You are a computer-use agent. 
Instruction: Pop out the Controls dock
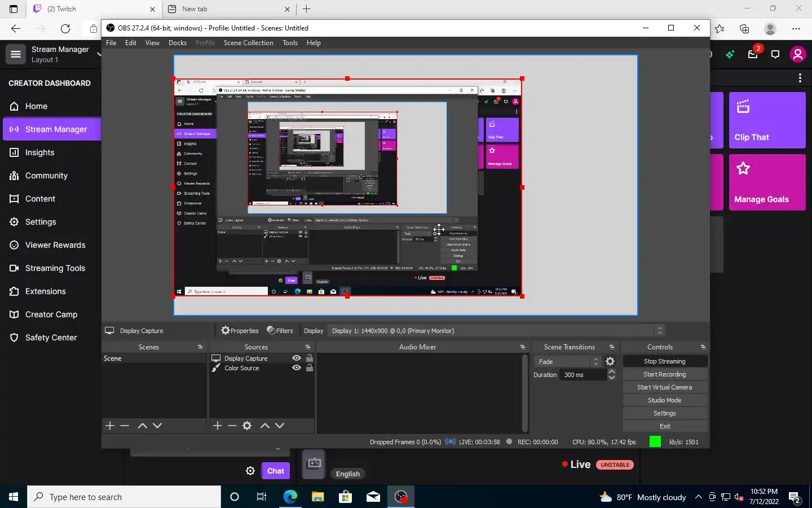point(703,347)
